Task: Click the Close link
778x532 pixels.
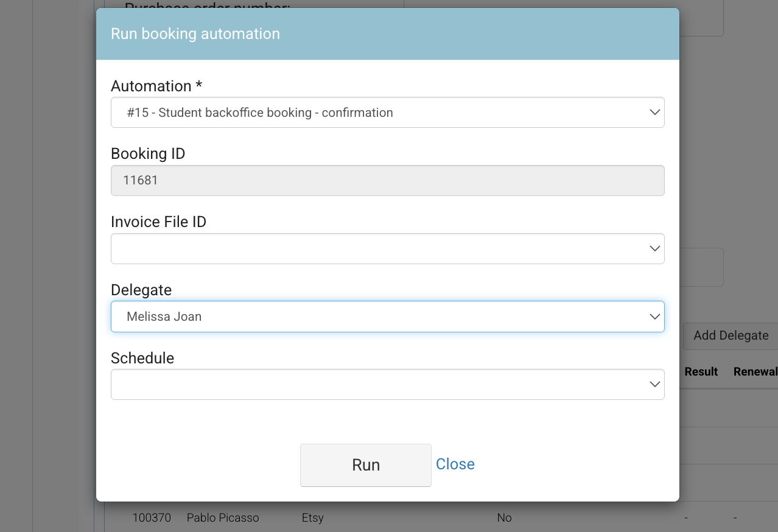Action: tap(455, 464)
